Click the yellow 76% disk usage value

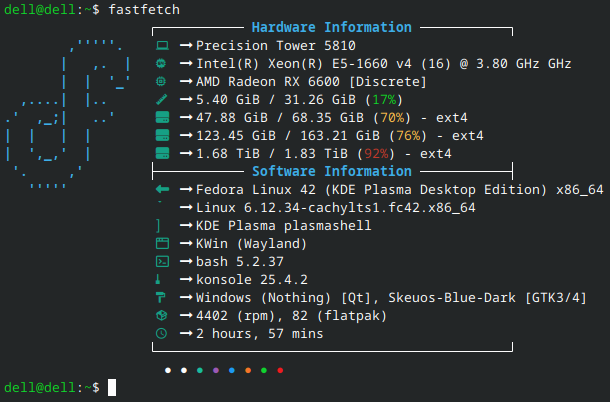tap(408, 135)
